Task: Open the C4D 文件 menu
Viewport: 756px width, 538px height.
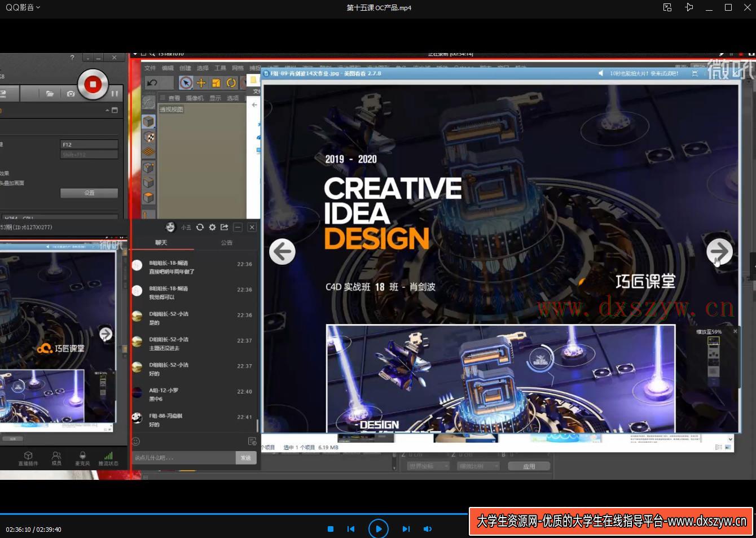Action: click(x=150, y=68)
